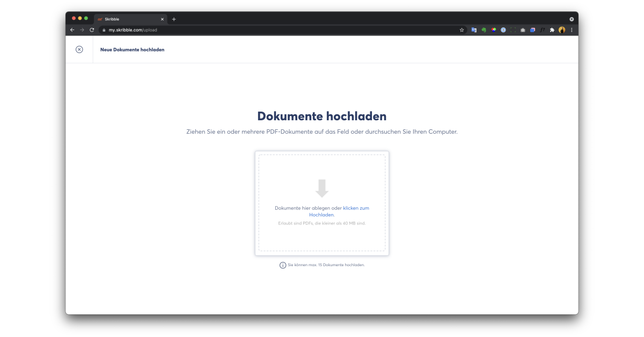This screenshot has height=337, width=644.
Task: Click 'Erlaubt sind PDFs' size note
Action: click(322, 223)
